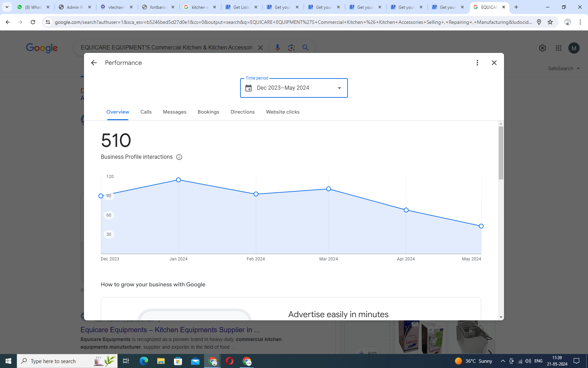Open the Google apps grid
The height and width of the screenshot is (368, 588).
559,48
